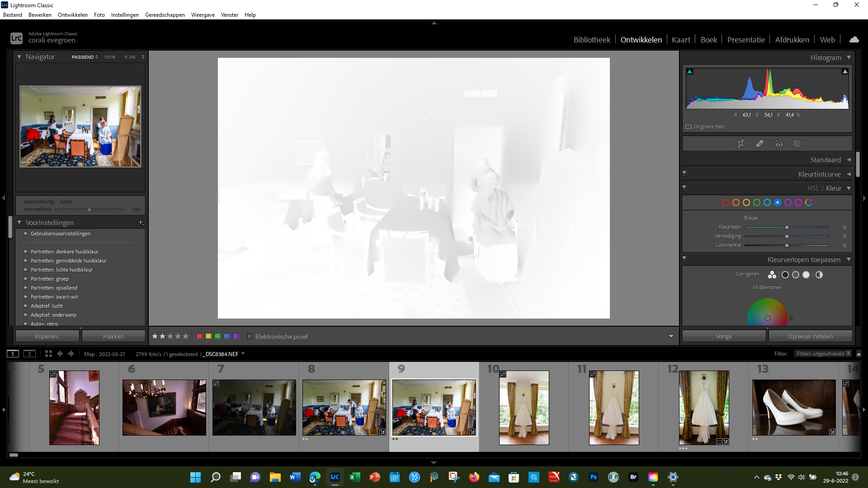Select the Red eye correction tool
Image resolution: width=868 pixels, height=488 pixels.
[779, 143]
